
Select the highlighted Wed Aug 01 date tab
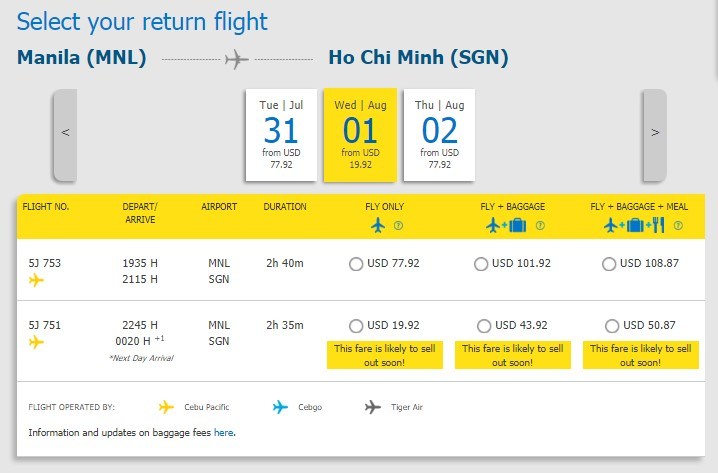(x=360, y=134)
